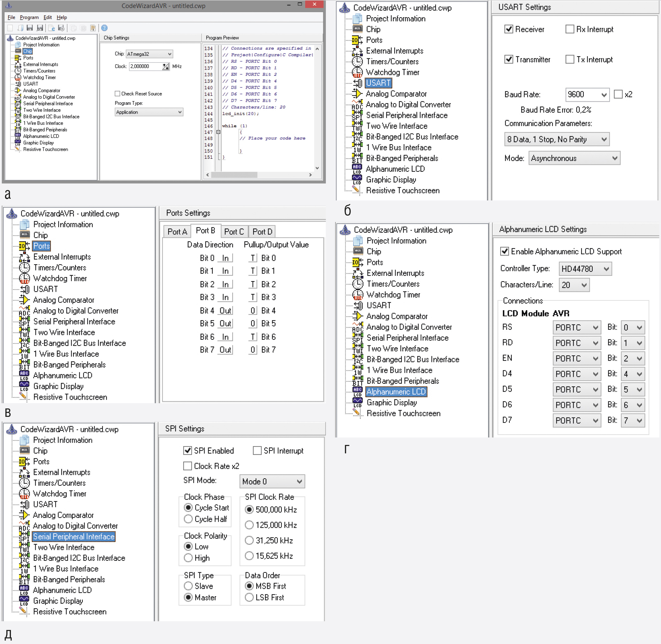Click the USART icon in the tree beside SPI Settings
Screen dimensions: 661x644
coord(24,504)
